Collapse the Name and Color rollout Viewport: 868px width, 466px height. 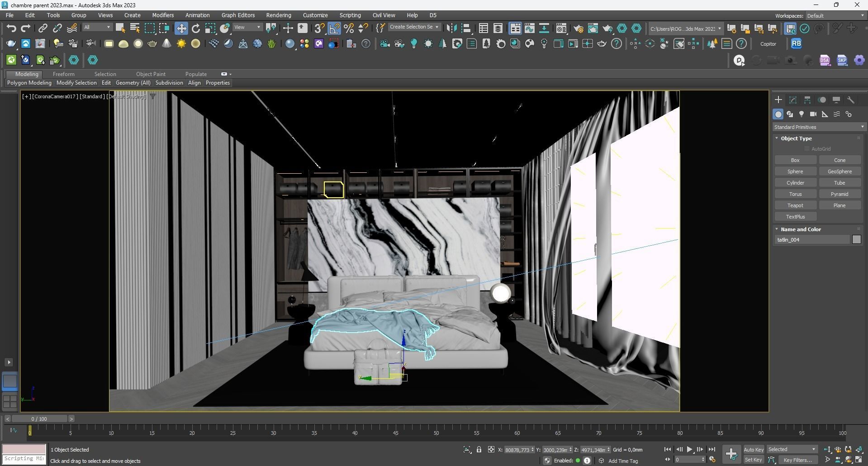click(x=800, y=229)
